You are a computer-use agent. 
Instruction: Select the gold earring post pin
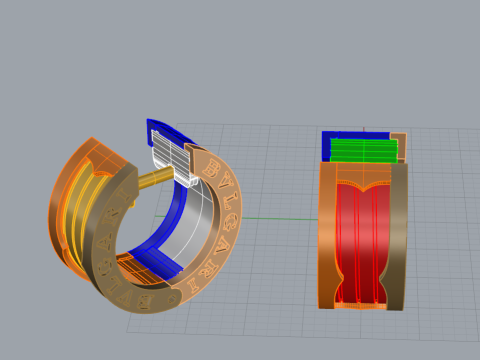pos(156,178)
